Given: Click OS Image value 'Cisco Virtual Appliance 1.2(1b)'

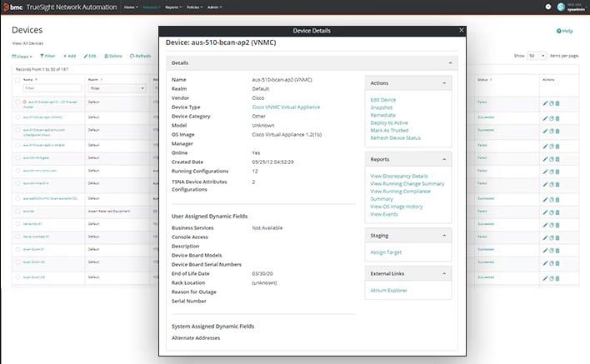Looking at the screenshot, I should tap(287, 135).
